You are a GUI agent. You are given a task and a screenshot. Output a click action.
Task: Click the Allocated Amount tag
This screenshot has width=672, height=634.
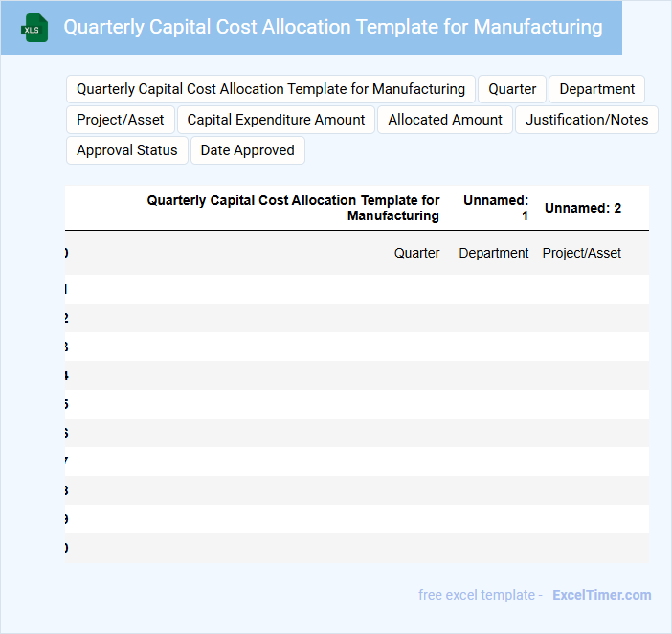click(x=445, y=120)
